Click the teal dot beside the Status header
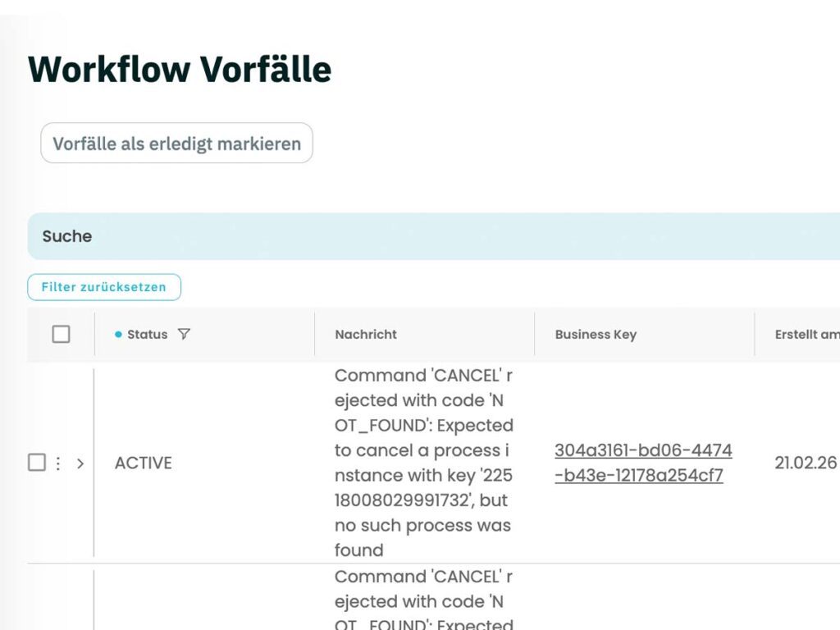The width and height of the screenshot is (840, 630). tap(118, 334)
